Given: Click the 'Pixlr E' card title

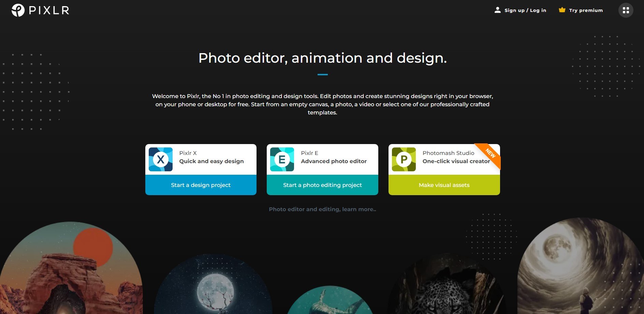Looking at the screenshot, I should (309, 153).
